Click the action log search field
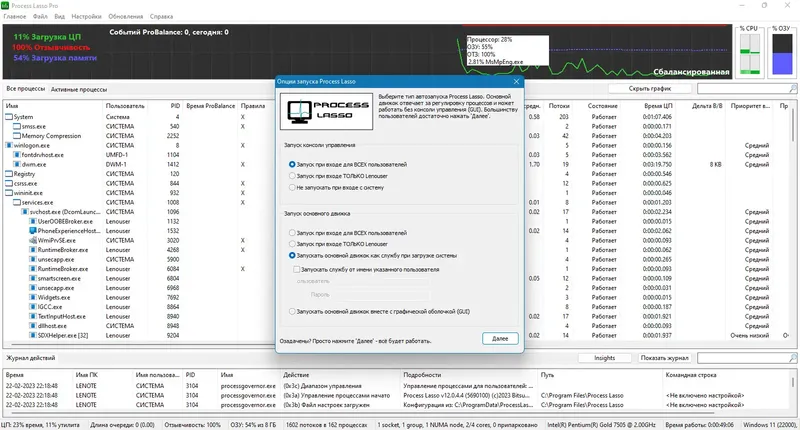The image size is (800, 430). [743, 358]
